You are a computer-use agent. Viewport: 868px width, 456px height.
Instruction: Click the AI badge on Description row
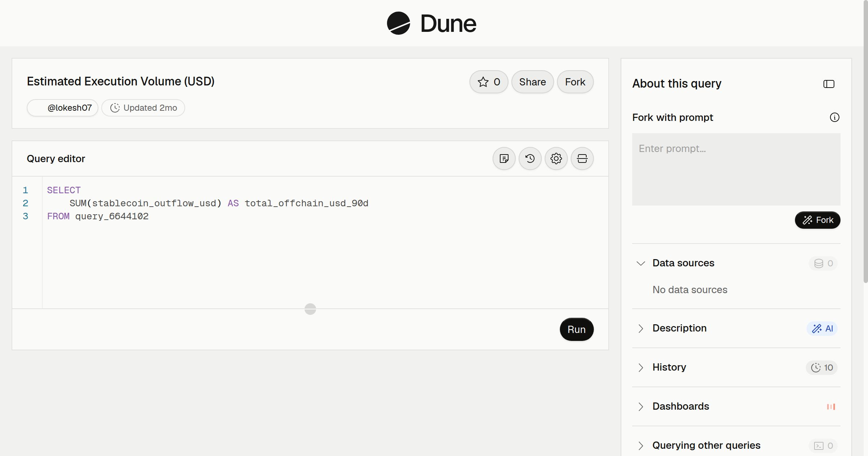(822, 329)
